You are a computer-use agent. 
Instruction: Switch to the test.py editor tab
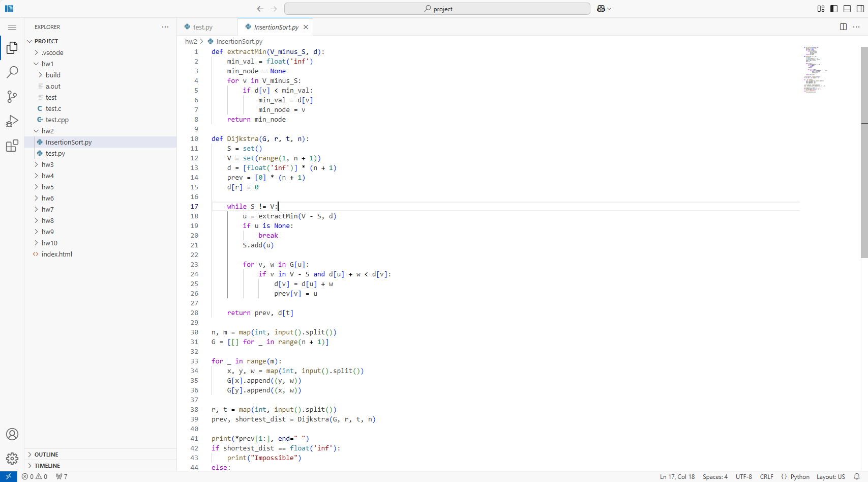(x=202, y=27)
